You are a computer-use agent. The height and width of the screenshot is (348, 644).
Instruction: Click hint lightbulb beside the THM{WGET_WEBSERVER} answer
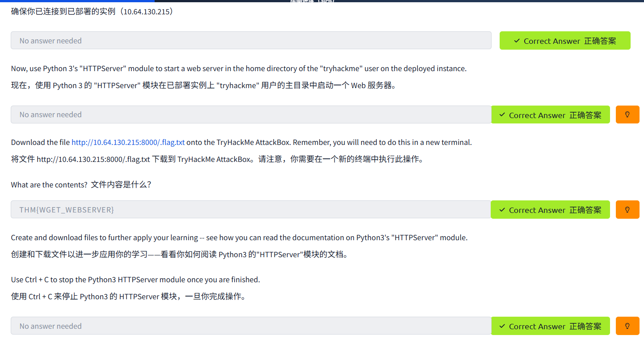point(627,209)
